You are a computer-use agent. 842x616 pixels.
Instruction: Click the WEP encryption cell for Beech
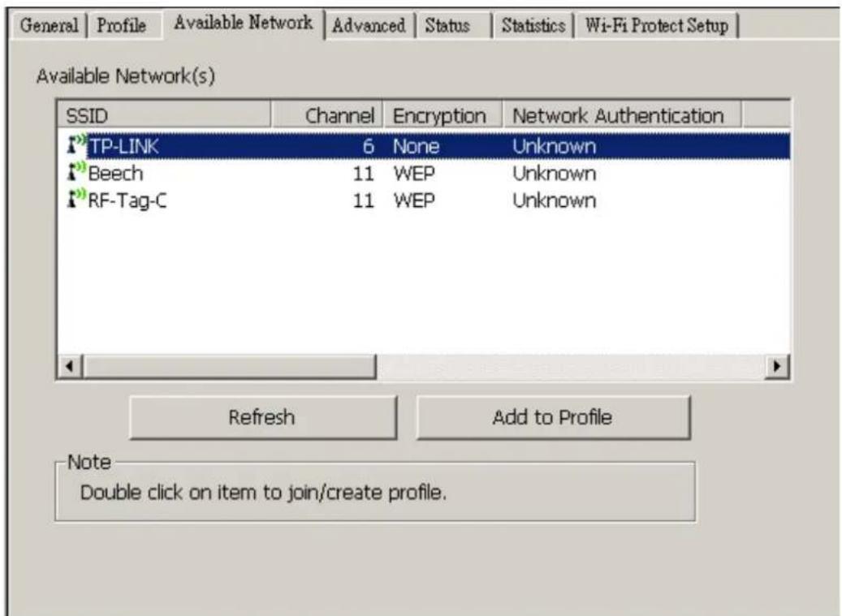(414, 174)
